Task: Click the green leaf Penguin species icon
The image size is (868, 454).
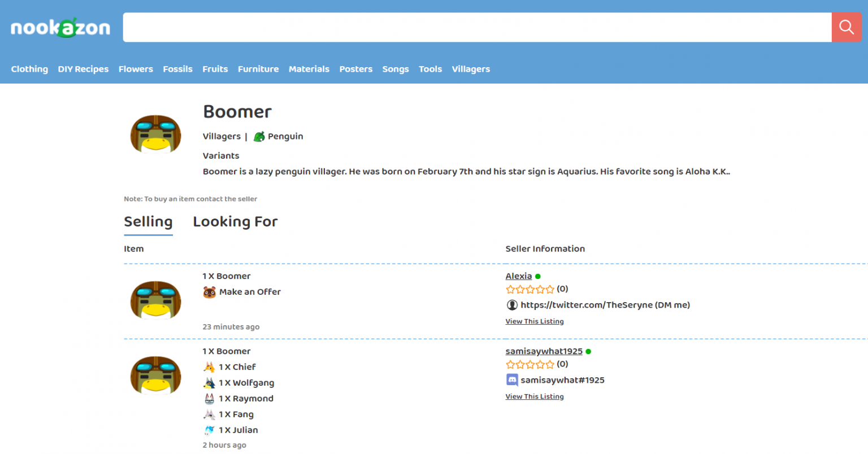Action: point(259,137)
